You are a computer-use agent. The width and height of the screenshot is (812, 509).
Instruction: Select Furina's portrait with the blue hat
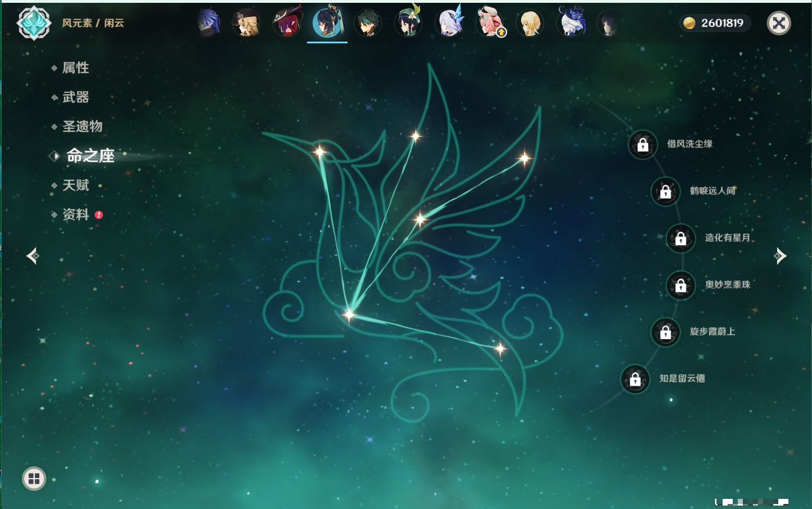click(570, 23)
